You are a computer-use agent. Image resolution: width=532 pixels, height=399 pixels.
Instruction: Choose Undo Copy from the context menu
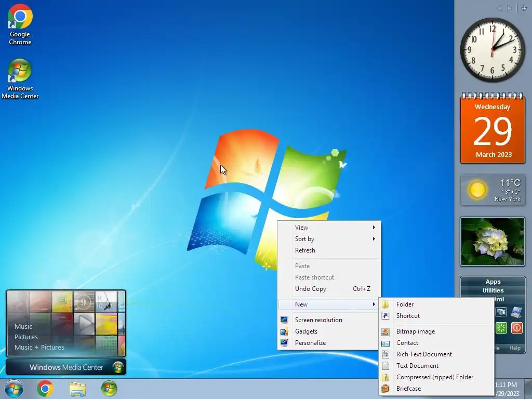[329, 289]
